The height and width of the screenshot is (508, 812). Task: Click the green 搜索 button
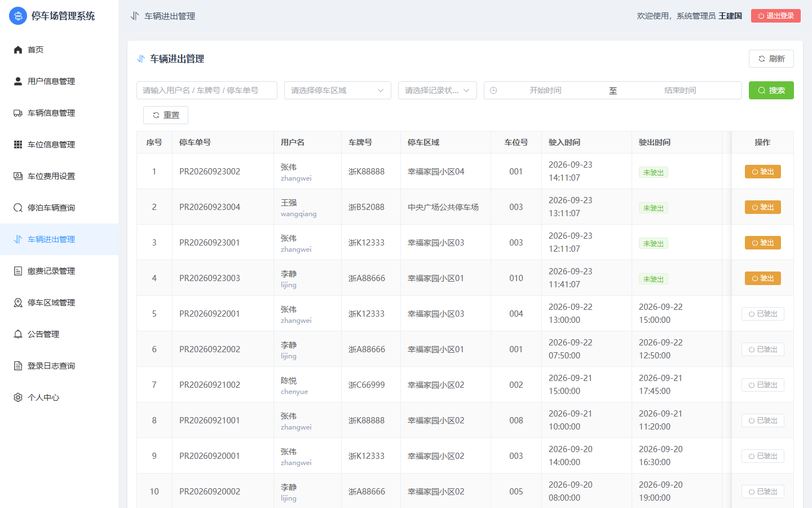[x=771, y=90]
